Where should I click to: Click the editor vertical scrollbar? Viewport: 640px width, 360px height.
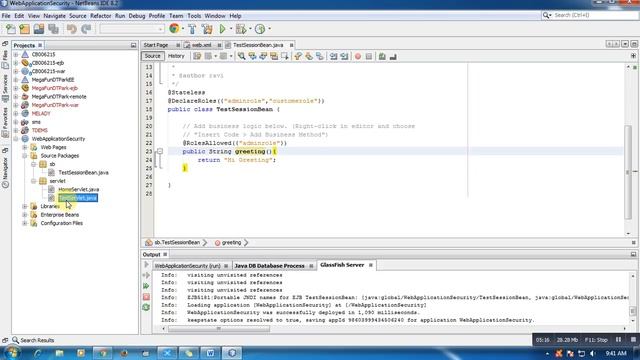(x=628, y=172)
